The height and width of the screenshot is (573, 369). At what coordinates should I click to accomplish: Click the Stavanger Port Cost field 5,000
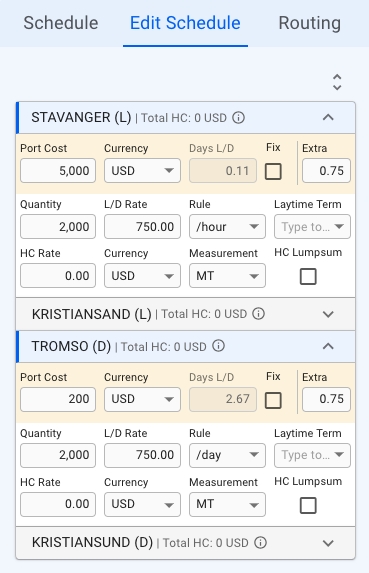tap(58, 170)
